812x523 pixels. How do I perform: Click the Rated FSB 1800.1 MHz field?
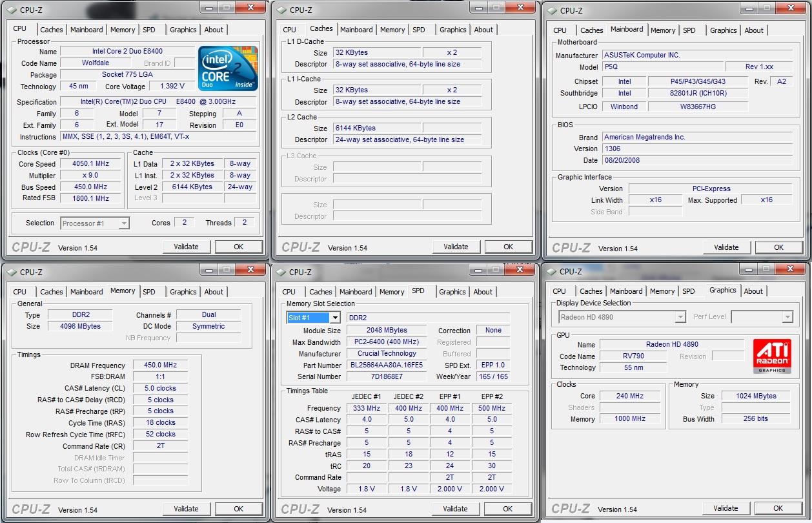pyautogui.click(x=90, y=199)
